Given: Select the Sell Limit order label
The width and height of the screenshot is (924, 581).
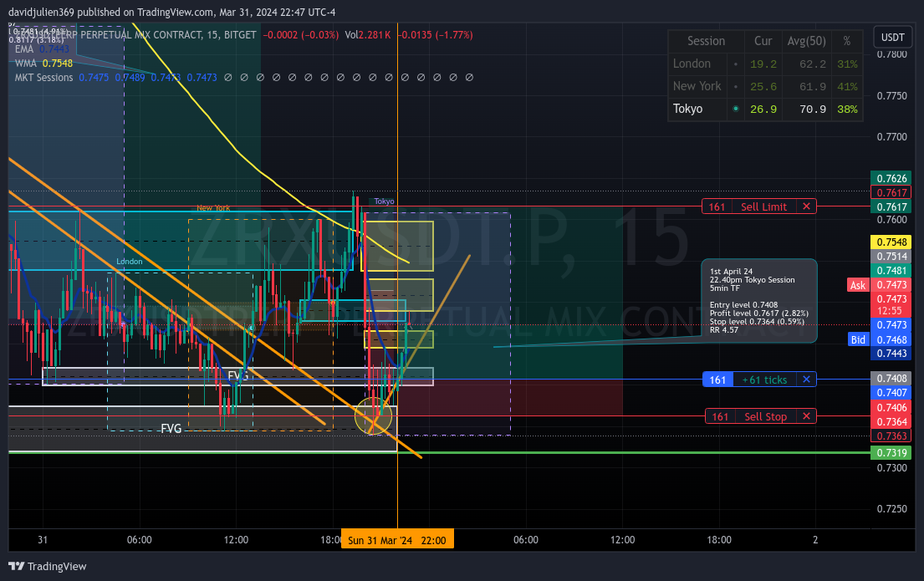Looking at the screenshot, I should [763, 206].
